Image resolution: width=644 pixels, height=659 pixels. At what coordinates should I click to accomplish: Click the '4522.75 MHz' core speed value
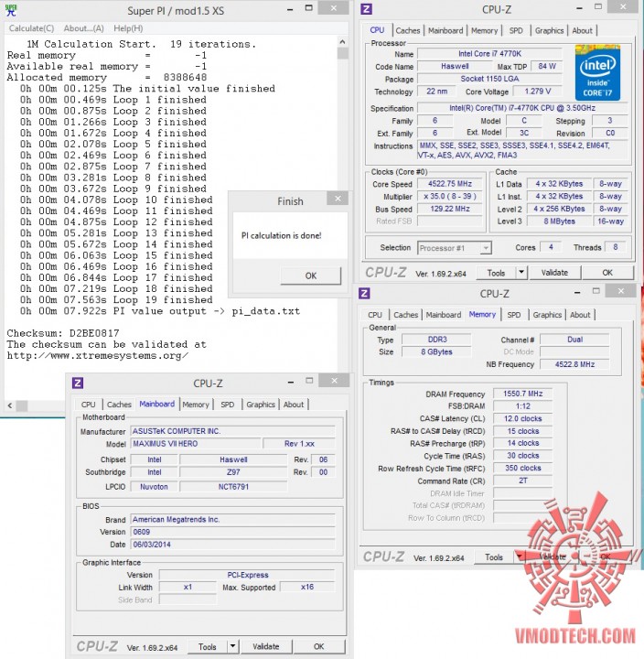click(x=449, y=184)
